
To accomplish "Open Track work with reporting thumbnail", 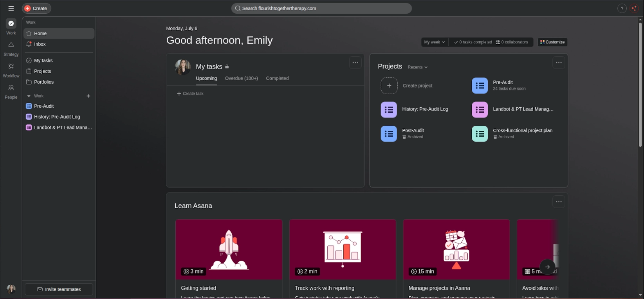I will point(343,249).
